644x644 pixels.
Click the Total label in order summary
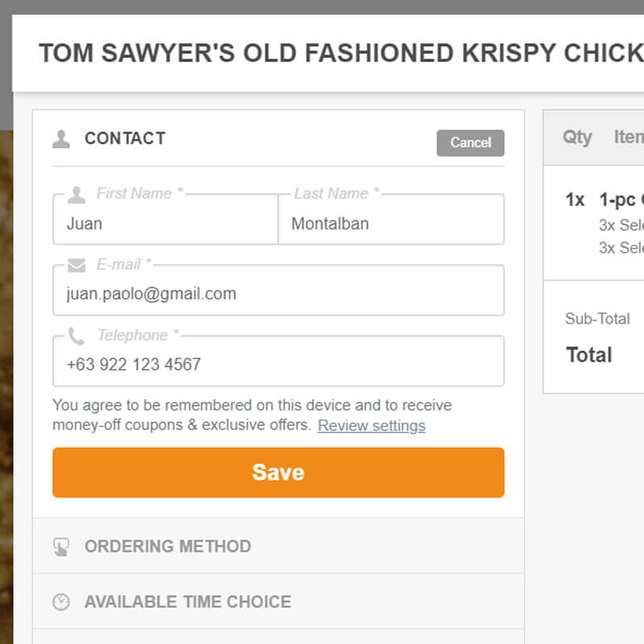point(589,355)
